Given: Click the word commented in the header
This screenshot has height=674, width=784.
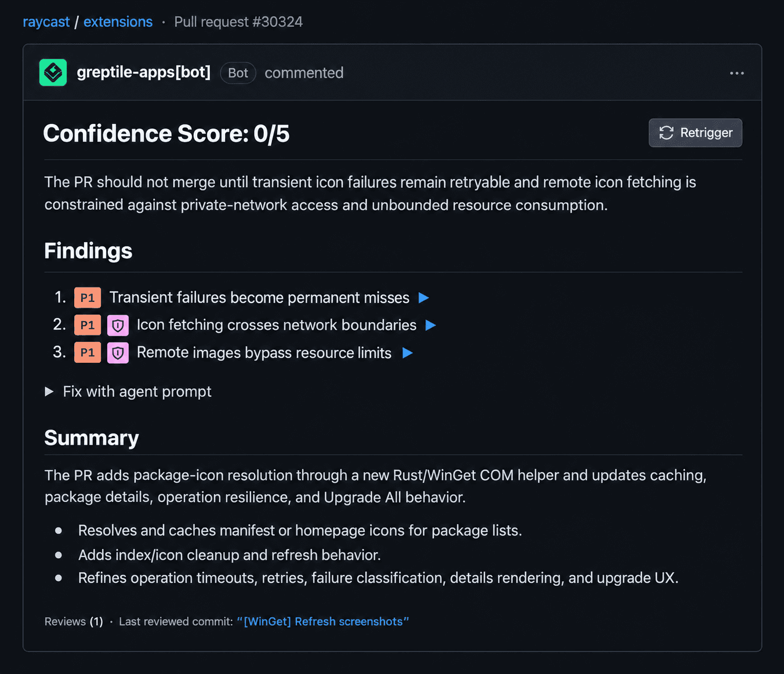Looking at the screenshot, I should (x=304, y=73).
